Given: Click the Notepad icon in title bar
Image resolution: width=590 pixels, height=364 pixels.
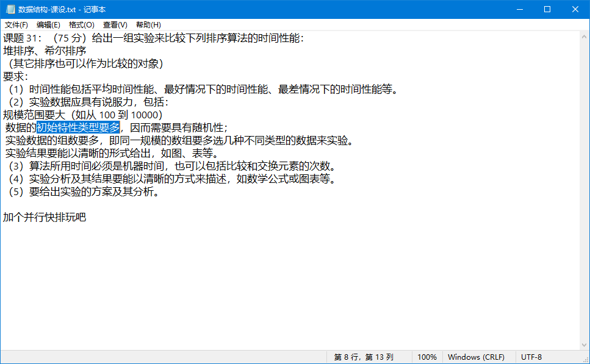Looking at the screenshot, I should 10,9.
